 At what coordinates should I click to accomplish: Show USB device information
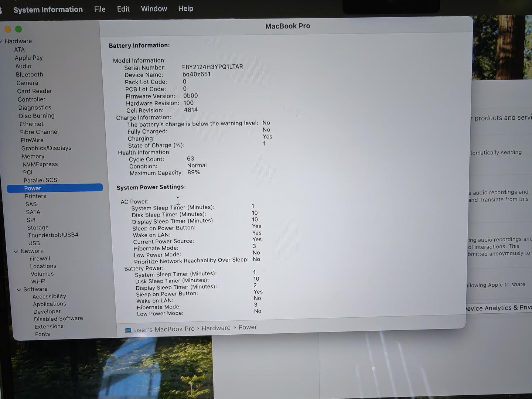pyautogui.click(x=34, y=243)
